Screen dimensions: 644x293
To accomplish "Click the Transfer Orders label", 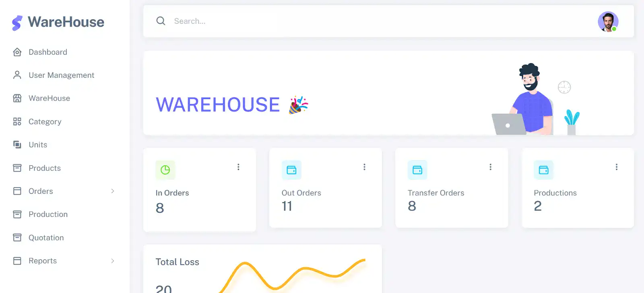I will pos(436,193).
